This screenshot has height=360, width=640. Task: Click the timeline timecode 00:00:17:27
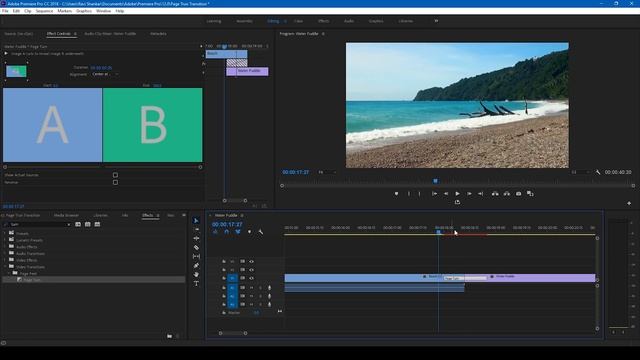click(227, 224)
